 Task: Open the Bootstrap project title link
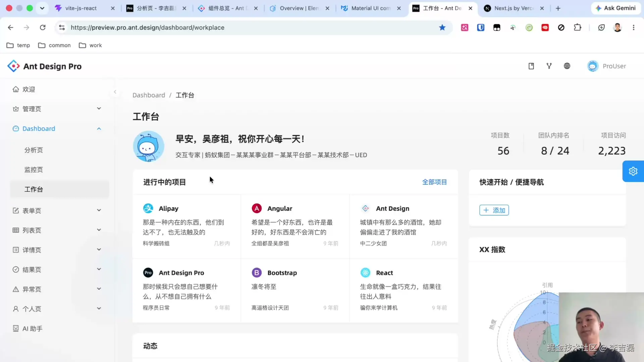[282, 273]
